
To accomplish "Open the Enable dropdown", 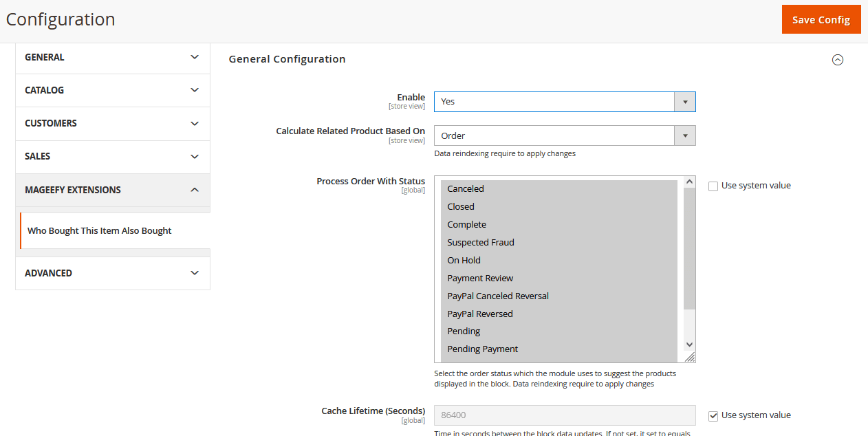I will (564, 102).
